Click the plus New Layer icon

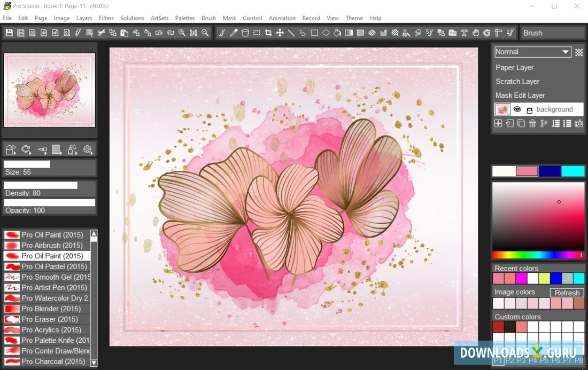click(498, 123)
